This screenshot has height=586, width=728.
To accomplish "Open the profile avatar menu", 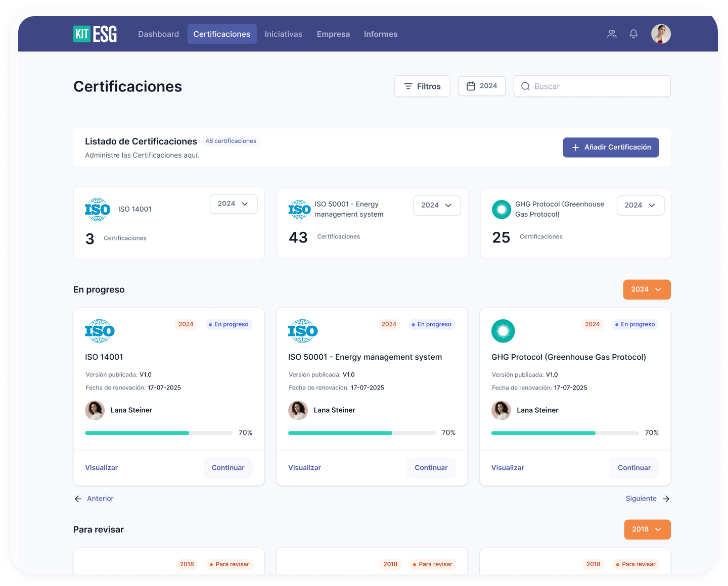I will point(661,34).
